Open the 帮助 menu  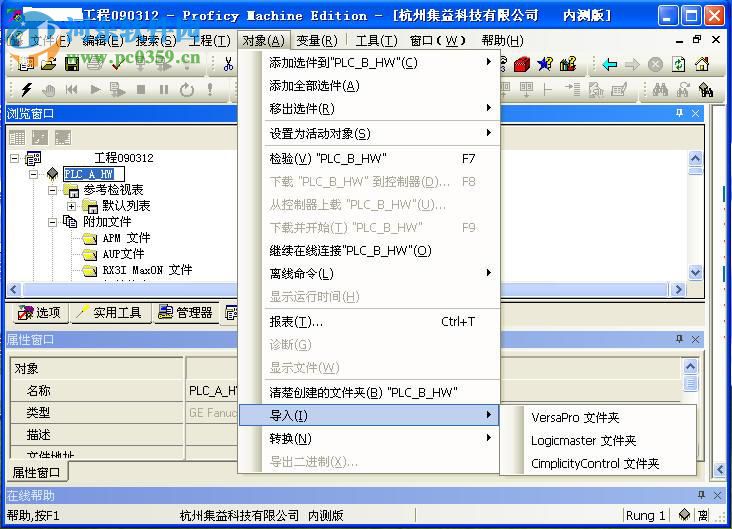click(502, 41)
